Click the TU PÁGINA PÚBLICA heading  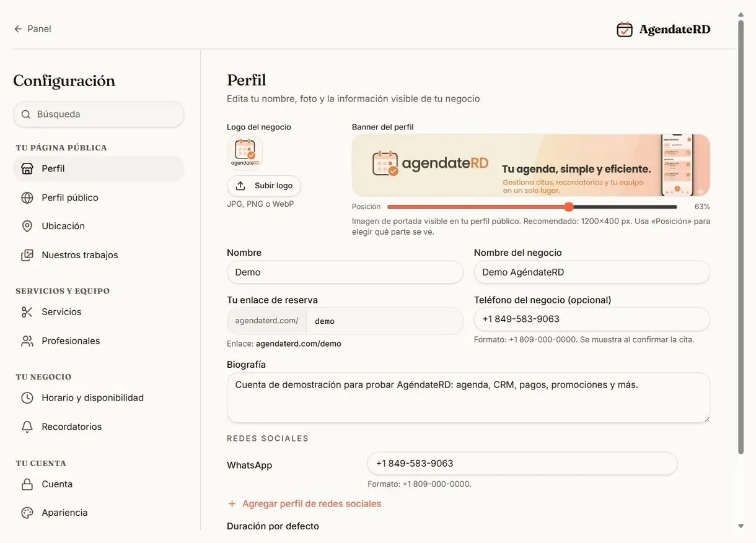pos(61,148)
